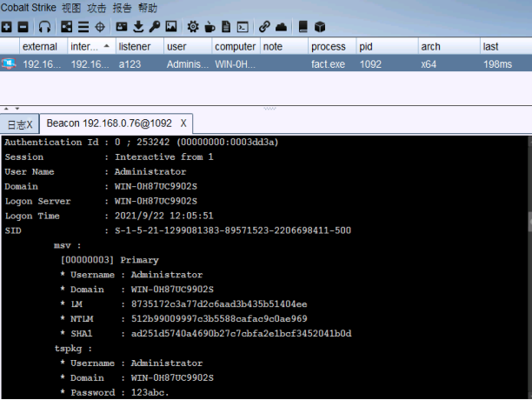Viewport: 532px width, 400px height.
Task: View screenshots using the picture icon
Action: [171, 27]
